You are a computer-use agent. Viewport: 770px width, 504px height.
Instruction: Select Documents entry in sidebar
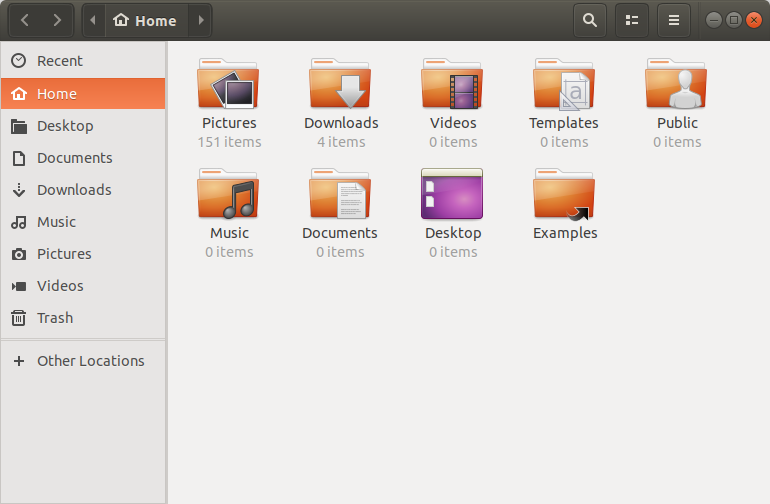pos(83,158)
